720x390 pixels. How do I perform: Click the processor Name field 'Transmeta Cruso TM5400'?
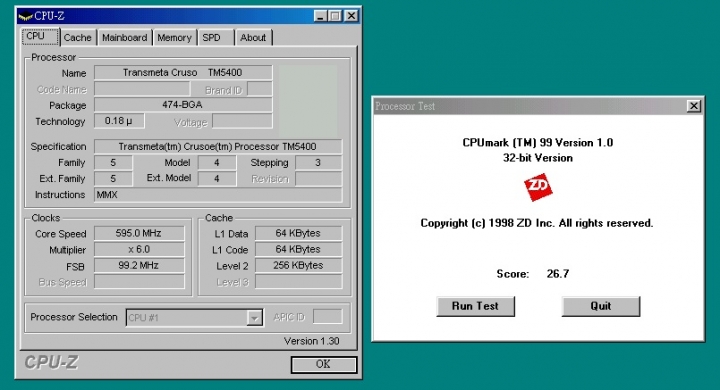pyautogui.click(x=183, y=73)
